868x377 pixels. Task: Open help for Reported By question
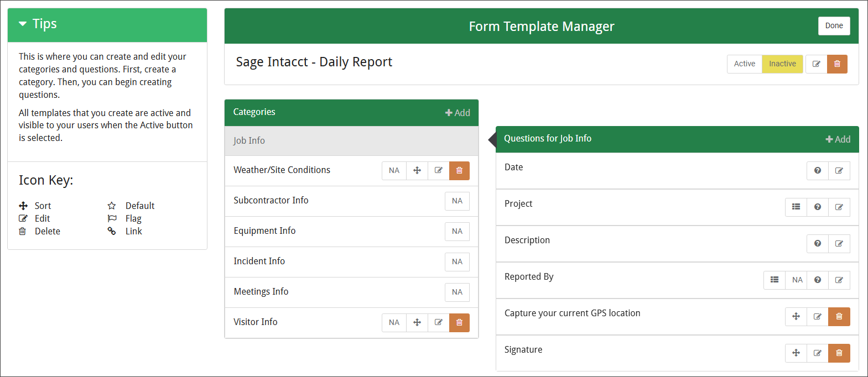[818, 280]
